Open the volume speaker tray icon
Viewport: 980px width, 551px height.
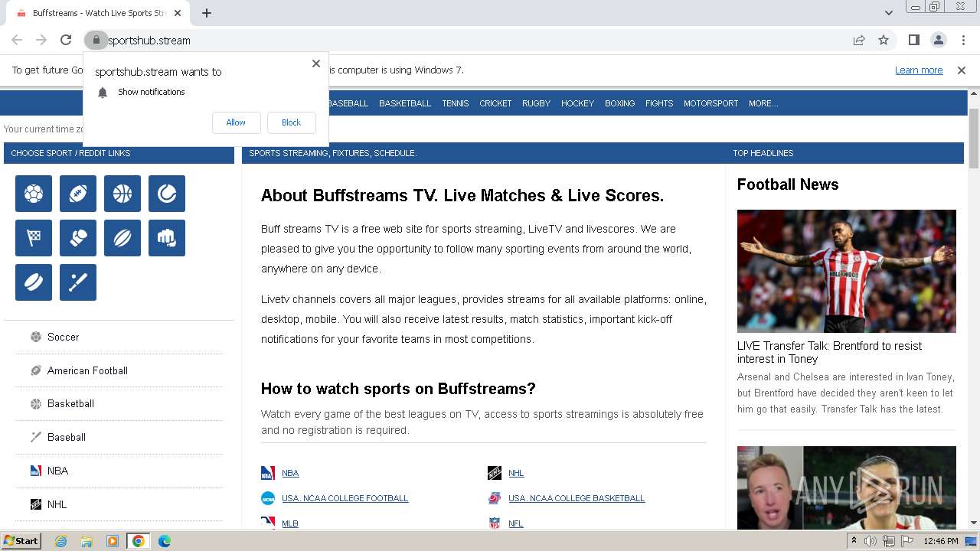pyautogui.click(x=871, y=541)
